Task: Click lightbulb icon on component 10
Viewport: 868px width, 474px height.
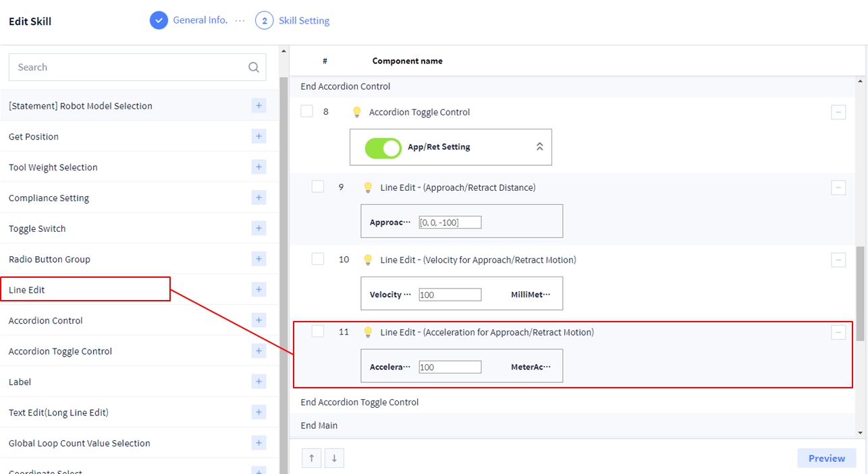Action: pyautogui.click(x=368, y=260)
